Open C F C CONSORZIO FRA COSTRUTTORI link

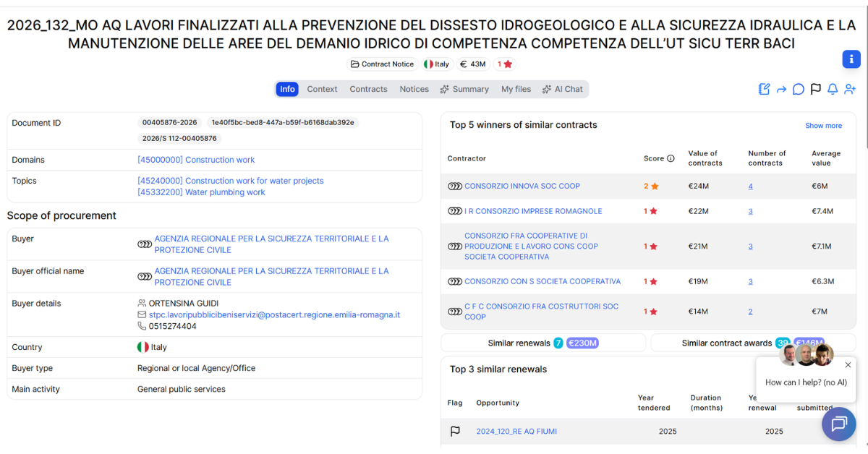tap(541, 312)
